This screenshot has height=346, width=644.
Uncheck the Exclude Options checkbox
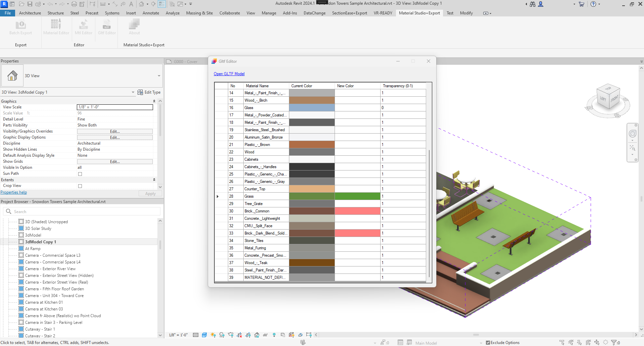pyautogui.click(x=488, y=343)
